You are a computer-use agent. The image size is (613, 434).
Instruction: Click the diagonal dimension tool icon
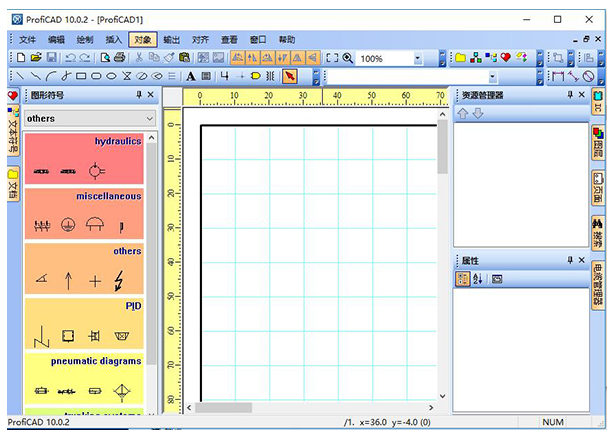click(574, 76)
